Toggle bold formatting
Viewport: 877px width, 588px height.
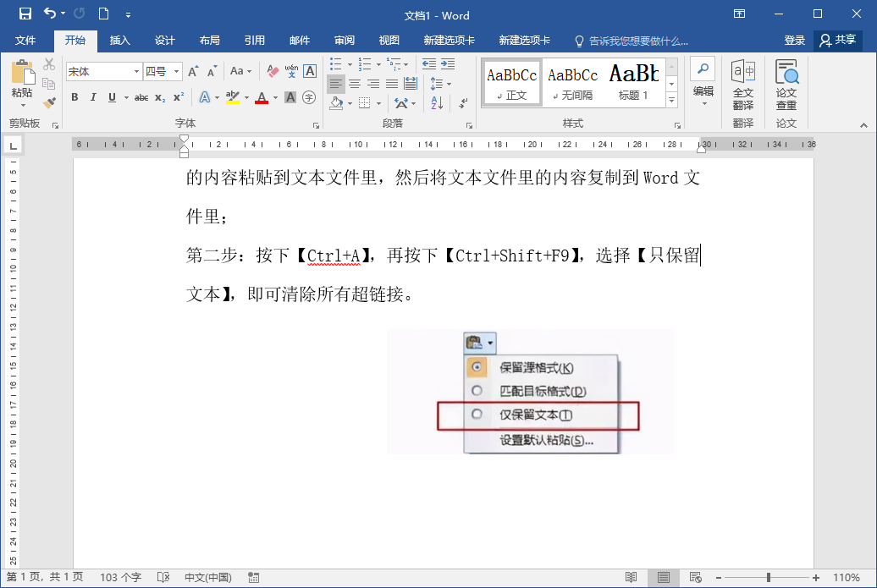74,97
